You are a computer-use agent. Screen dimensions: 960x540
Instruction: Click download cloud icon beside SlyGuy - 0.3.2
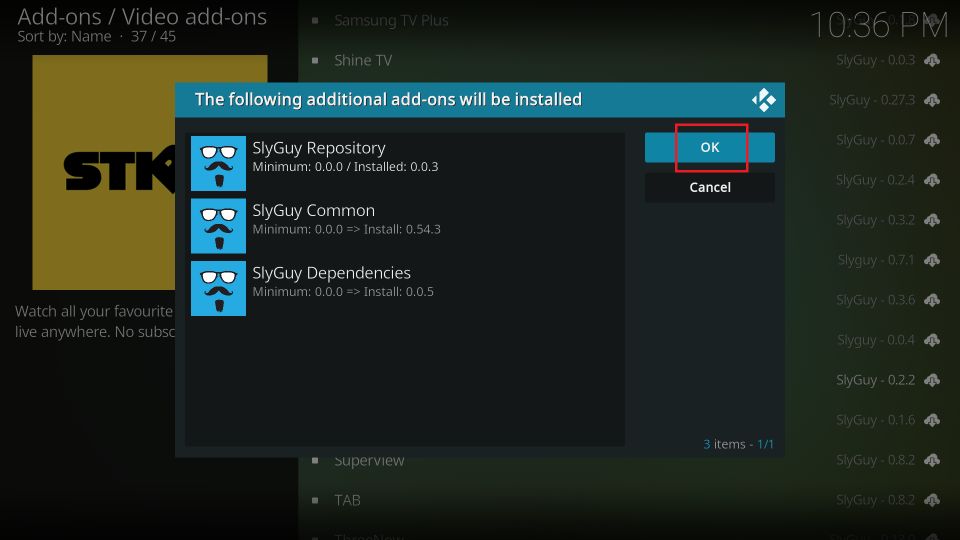point(932,220)
